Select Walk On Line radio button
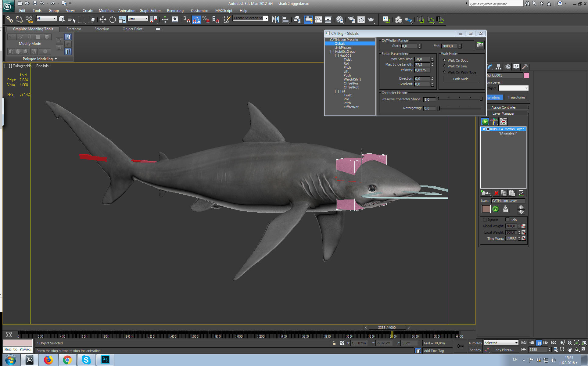This screenshot has height=366, width=588. (444, 66)
